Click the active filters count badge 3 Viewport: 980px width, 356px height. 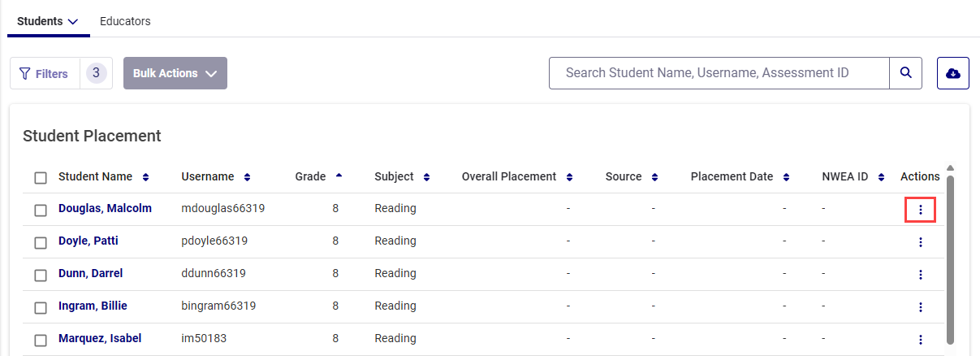point(96,73)
